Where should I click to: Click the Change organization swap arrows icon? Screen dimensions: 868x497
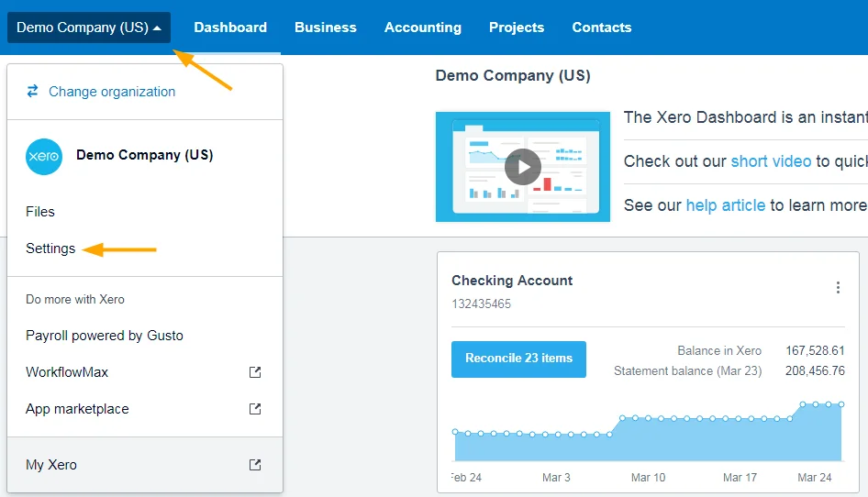(x=33, y=92)
